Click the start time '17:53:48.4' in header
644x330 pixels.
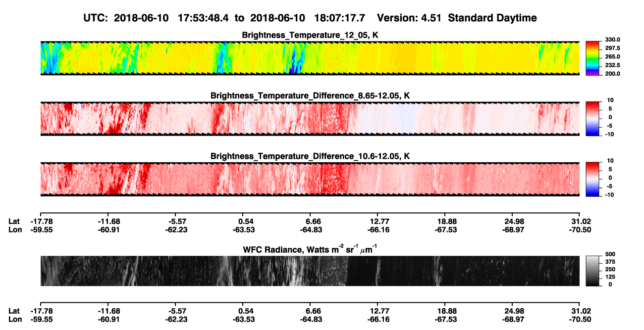[204, 18]
